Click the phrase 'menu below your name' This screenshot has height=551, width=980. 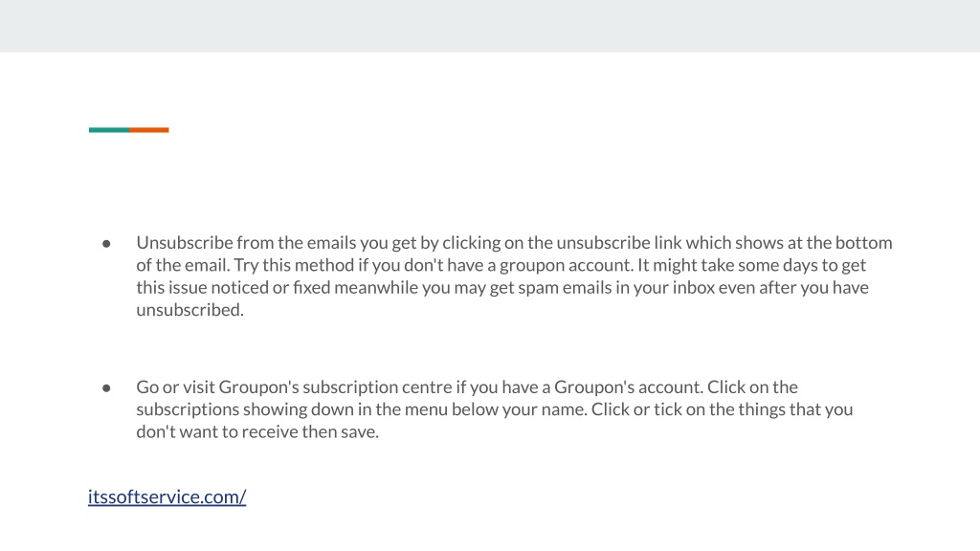[496, 409]
